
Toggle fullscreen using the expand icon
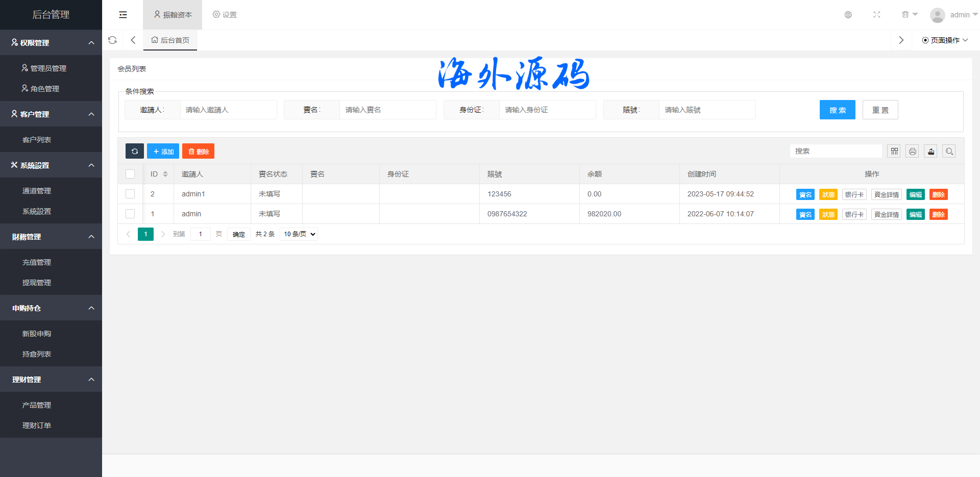(876, 15)
